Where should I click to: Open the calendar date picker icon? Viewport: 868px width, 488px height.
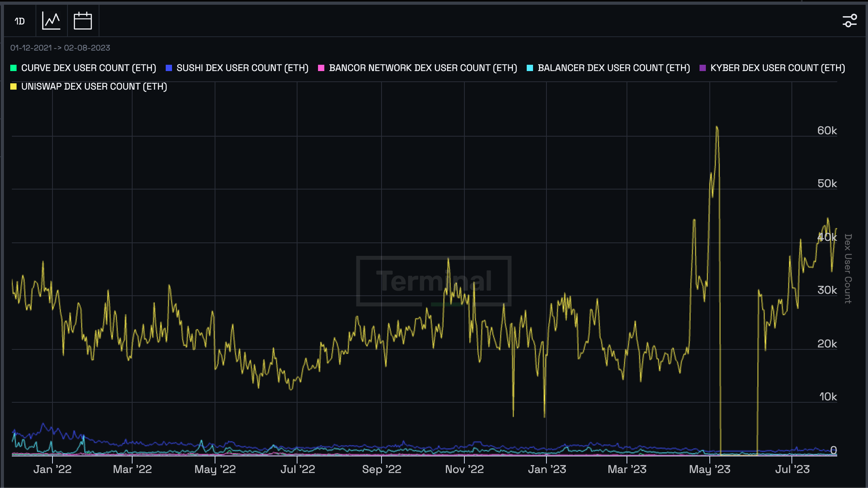coord(83,21)
